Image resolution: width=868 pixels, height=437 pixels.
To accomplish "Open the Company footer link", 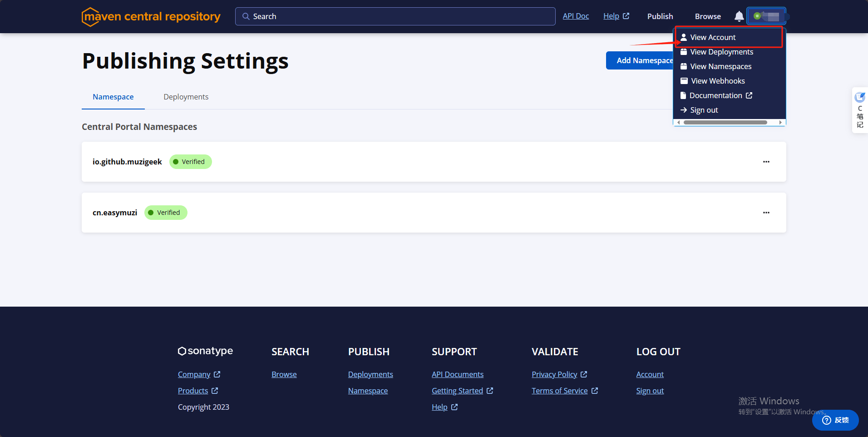I will (x=194, y=374).
